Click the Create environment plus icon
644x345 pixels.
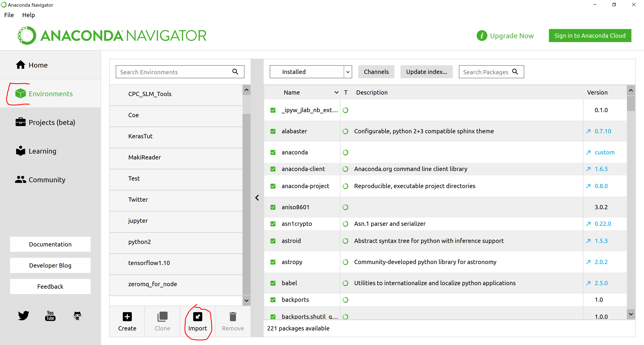click(x=127, y=317)
